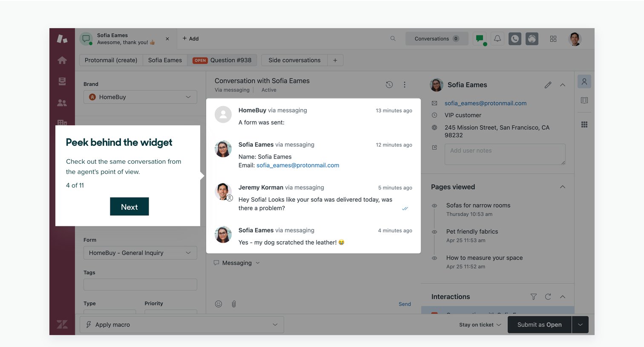Open Pet friendly fabrics page entry
Viewport: 644px width, 347px height.
[472, 231]
